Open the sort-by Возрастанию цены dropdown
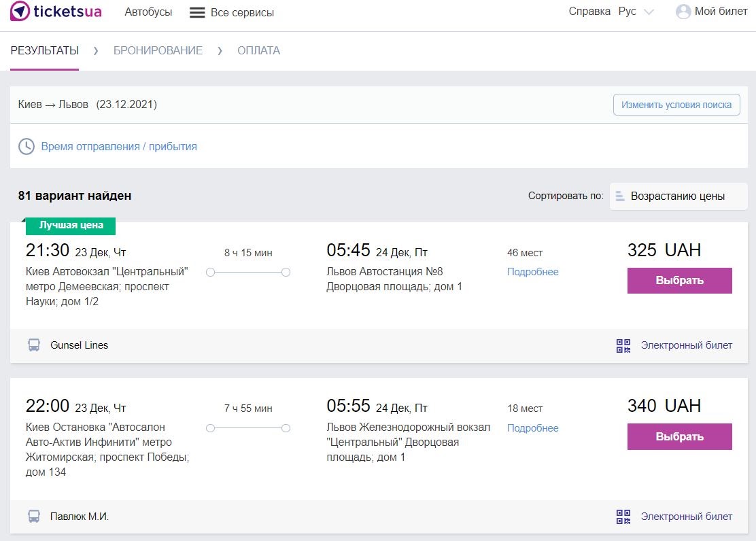The image size is (756, 541). coord(678,196)
